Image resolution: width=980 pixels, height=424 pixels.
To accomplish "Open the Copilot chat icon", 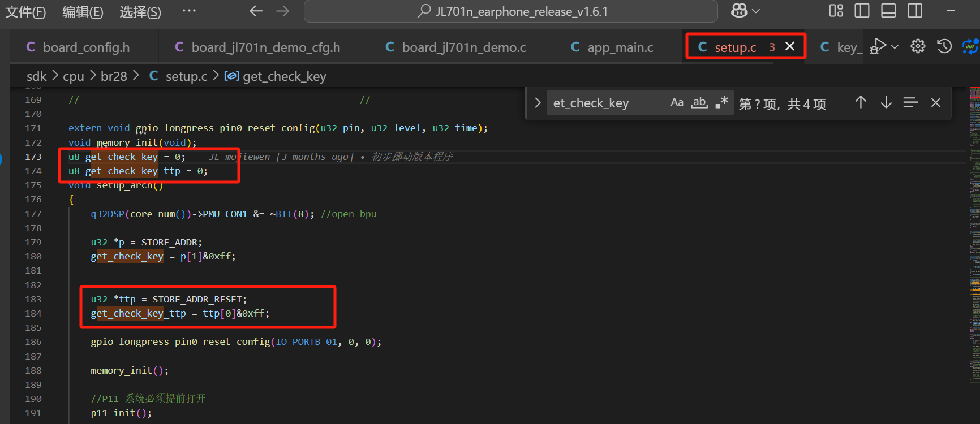I will [739, 11].
